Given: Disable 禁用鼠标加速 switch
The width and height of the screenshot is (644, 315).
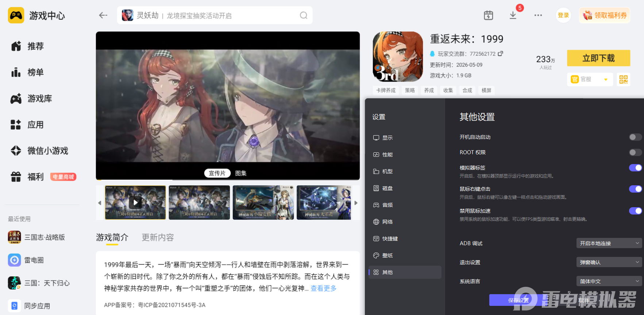Looking at the screenshot, I should pos(635,211).
